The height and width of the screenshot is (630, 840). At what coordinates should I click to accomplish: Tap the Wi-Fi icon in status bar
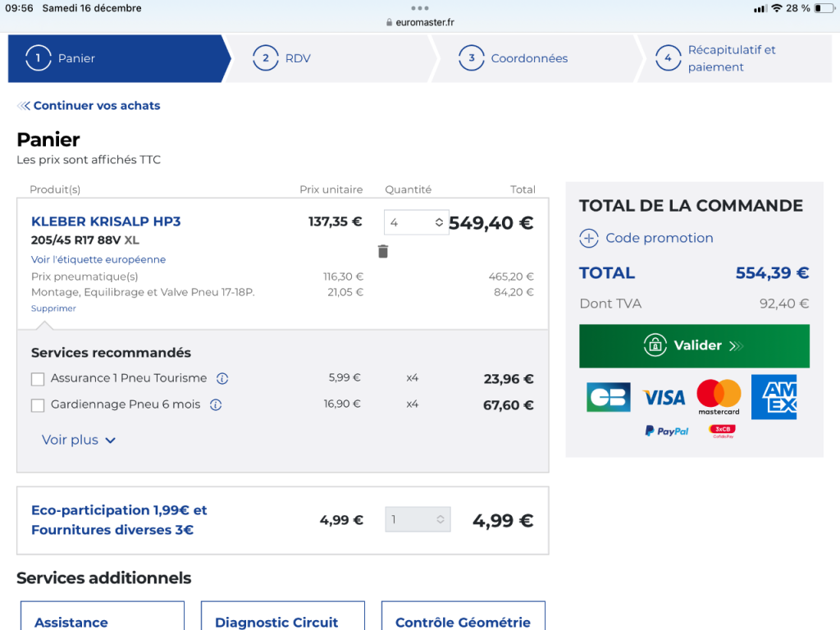point(776,8)
